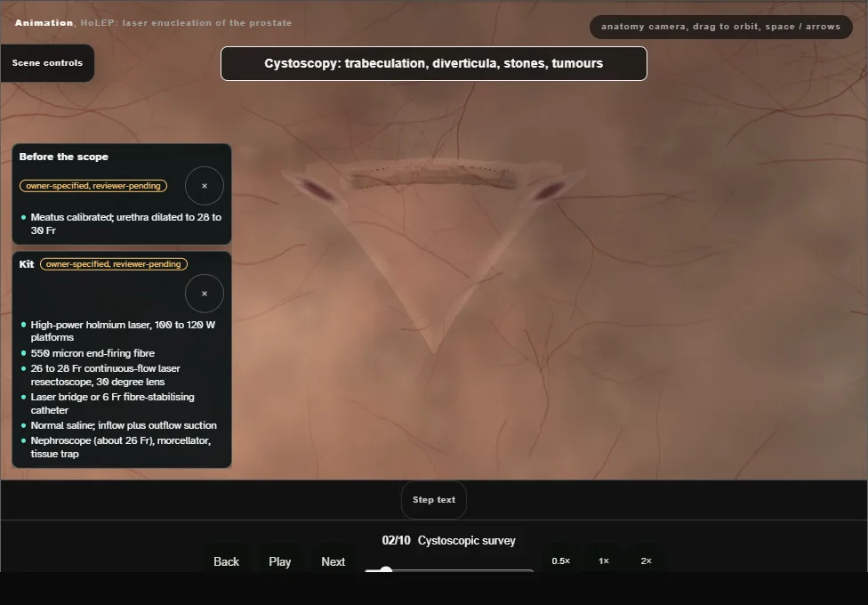The image size is (868, 605).
Task: Close the Kit panel
Action: pos(205,293)
